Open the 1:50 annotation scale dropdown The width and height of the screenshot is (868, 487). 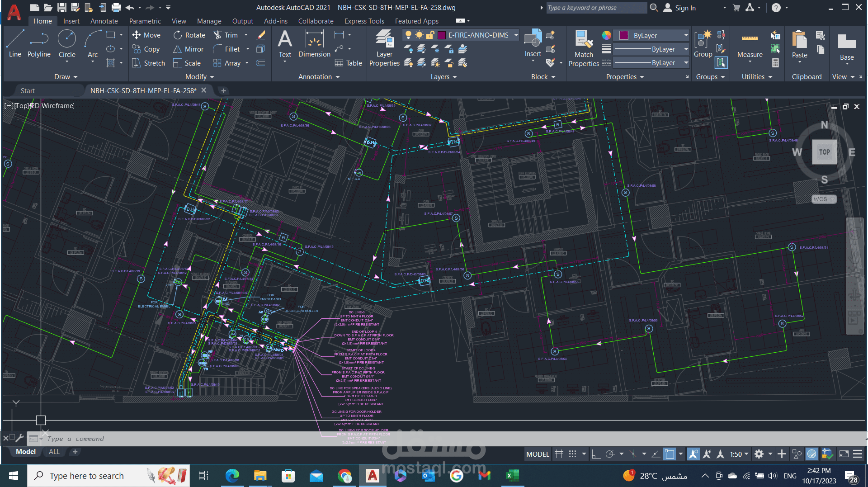pyautogui.click(x=739, y=454)
